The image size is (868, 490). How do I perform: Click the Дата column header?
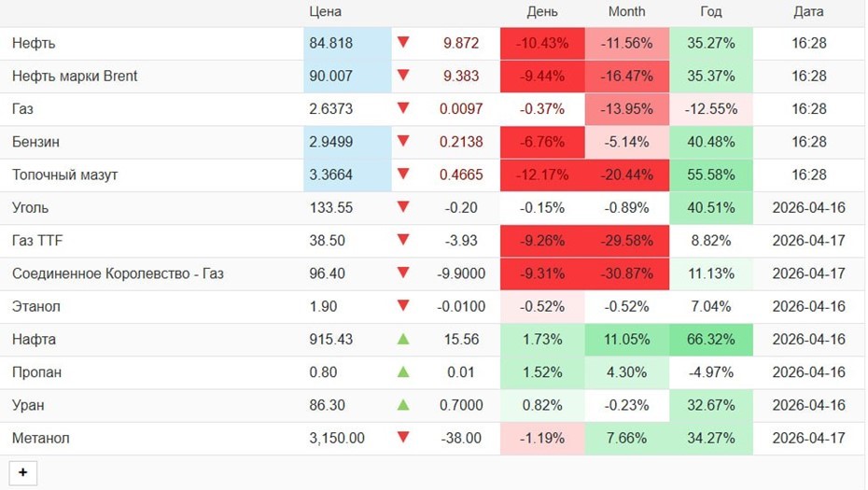809,12
